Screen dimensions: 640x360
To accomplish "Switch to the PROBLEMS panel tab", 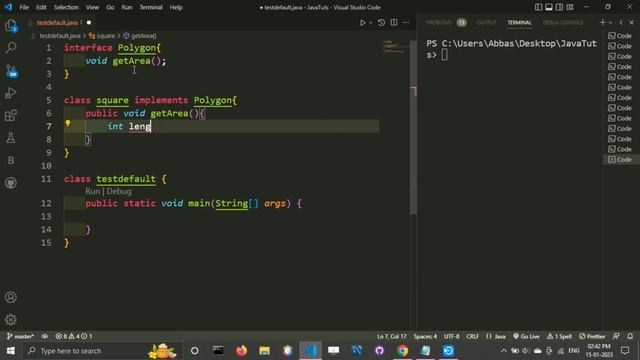I will tap(446, 23).
